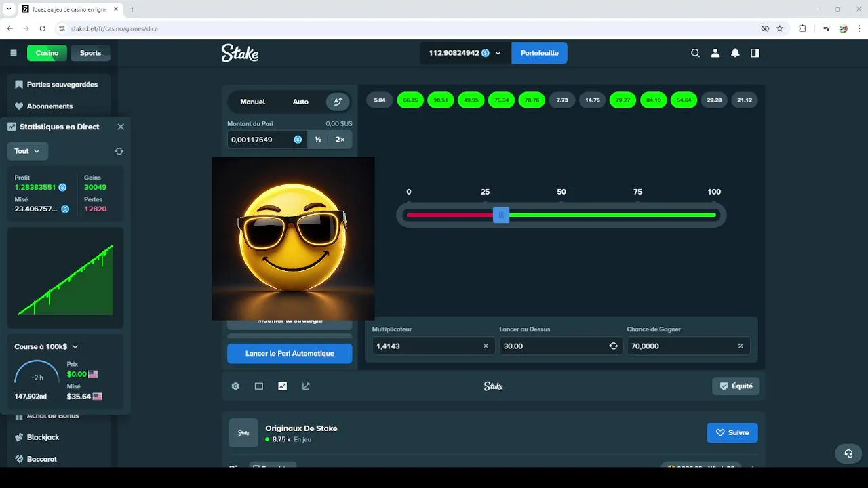The image size is (868, 488).
Task: Click the dice slider handle
Action: click(501, 216)
